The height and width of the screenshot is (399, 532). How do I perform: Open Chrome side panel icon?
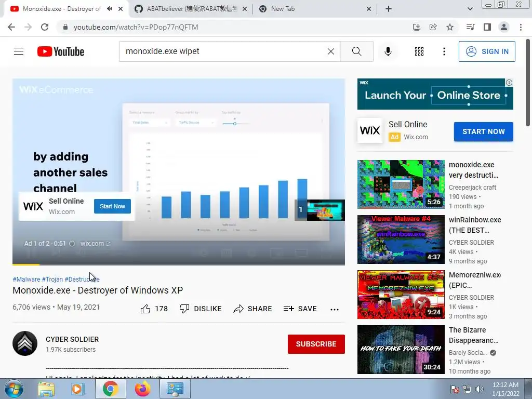(487, 27)
